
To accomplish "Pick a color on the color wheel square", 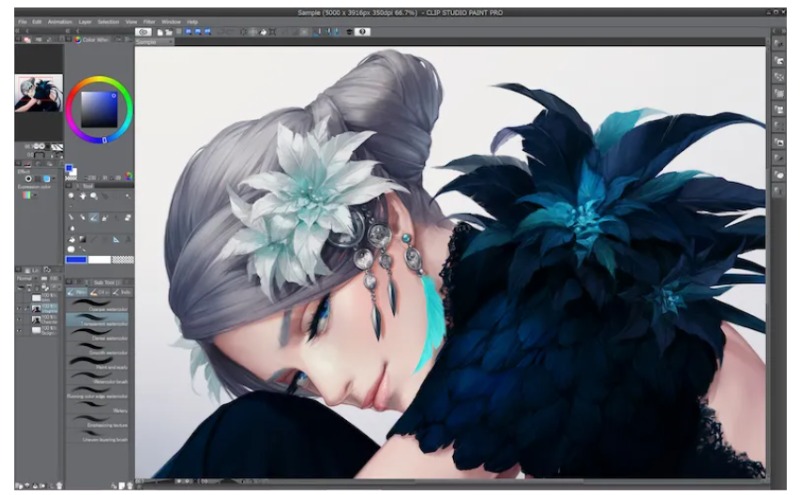I will click(99, 108).
